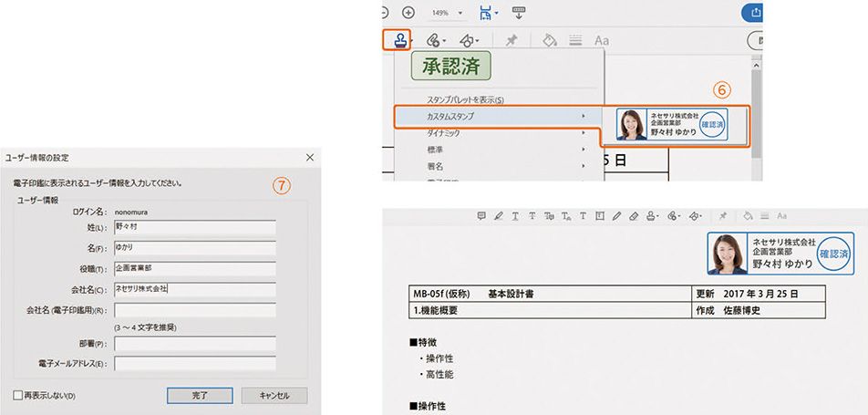Click the cell 更新 2017年3月25日
Screen dimensions: 868x415
point(759,295)
